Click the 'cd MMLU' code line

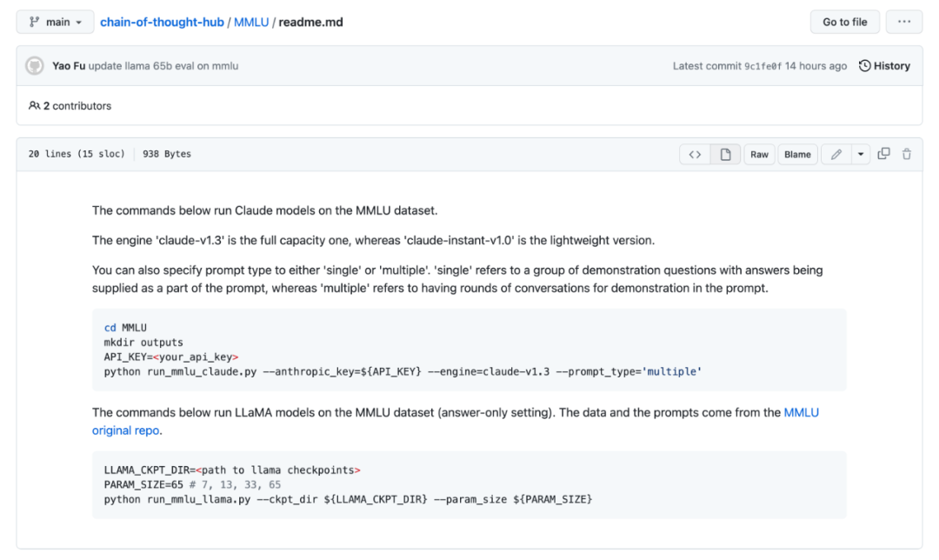click(125, 328)
